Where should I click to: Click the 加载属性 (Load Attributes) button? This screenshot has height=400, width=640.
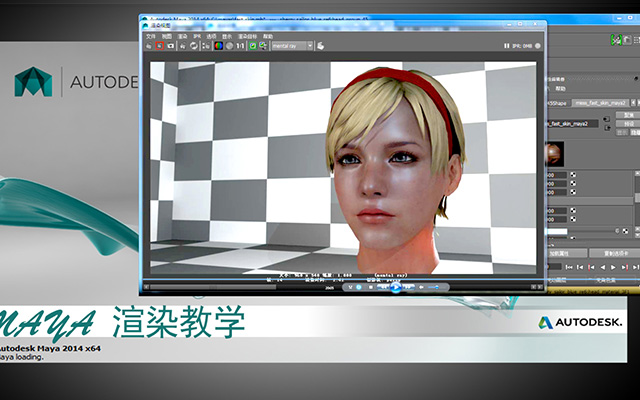567,253
